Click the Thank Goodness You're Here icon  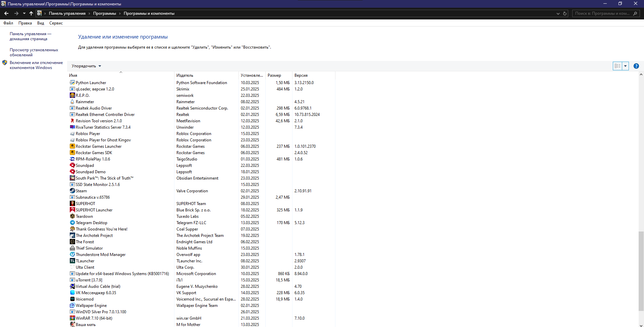(72, 229)
